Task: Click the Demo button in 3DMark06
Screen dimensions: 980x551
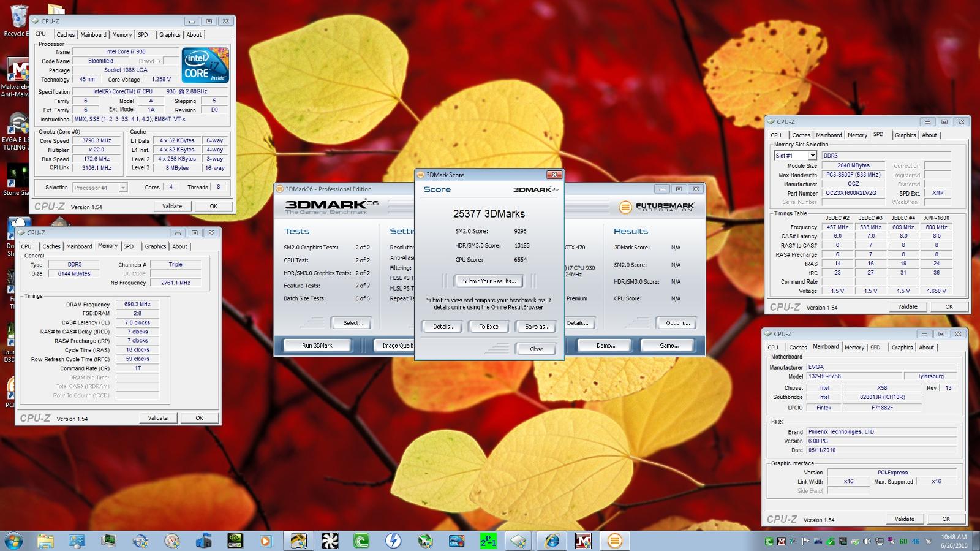Action: pos(606,345)
